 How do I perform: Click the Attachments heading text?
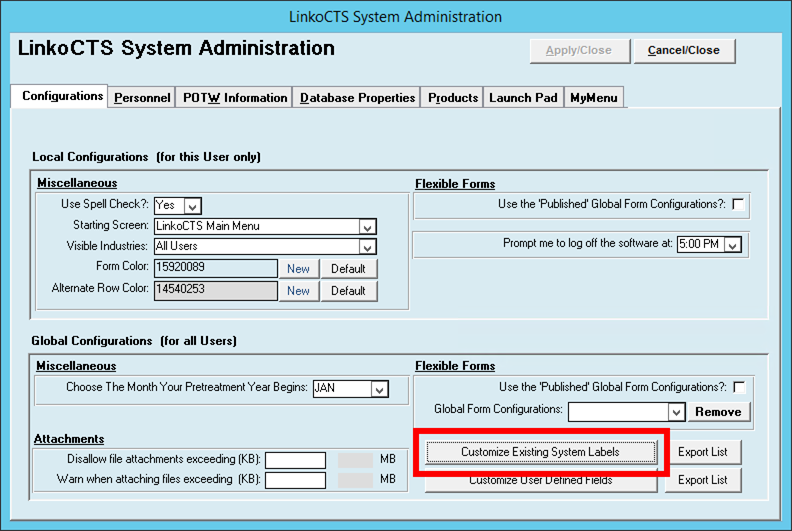[69, 439]
